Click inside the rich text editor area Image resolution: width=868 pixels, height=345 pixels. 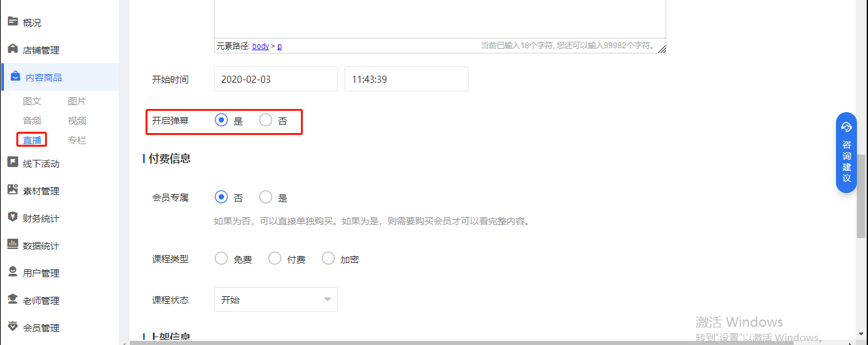(x=441, y=18)
